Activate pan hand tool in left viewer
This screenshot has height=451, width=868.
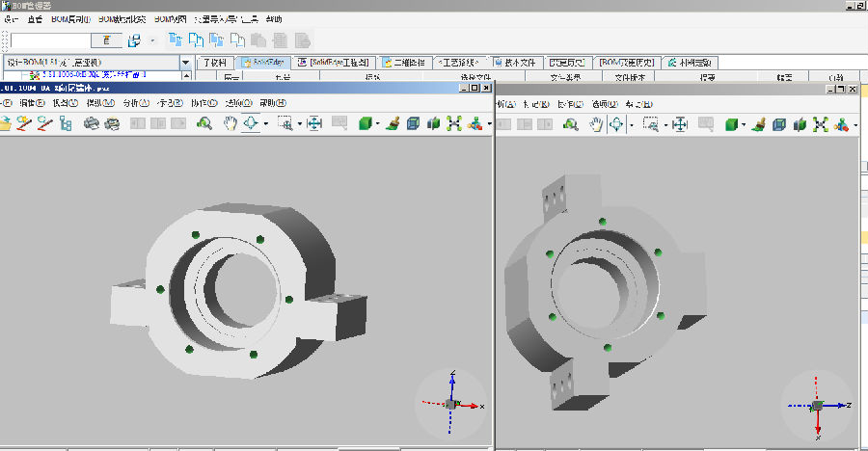click(230, 123)
